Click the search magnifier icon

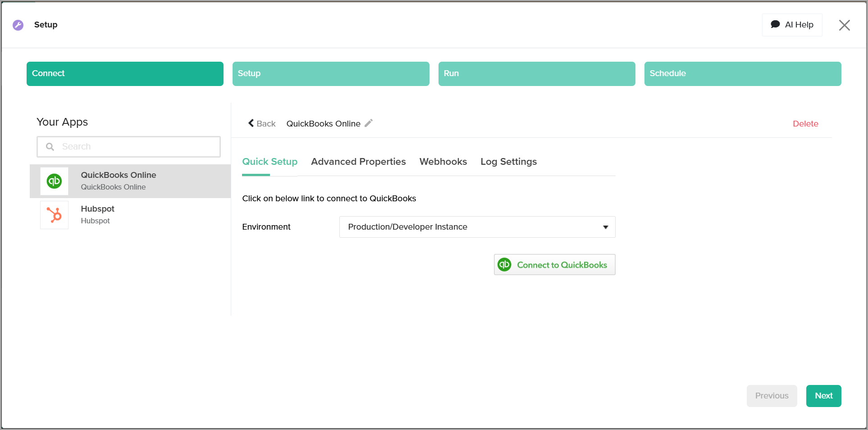tap(50, 147)
